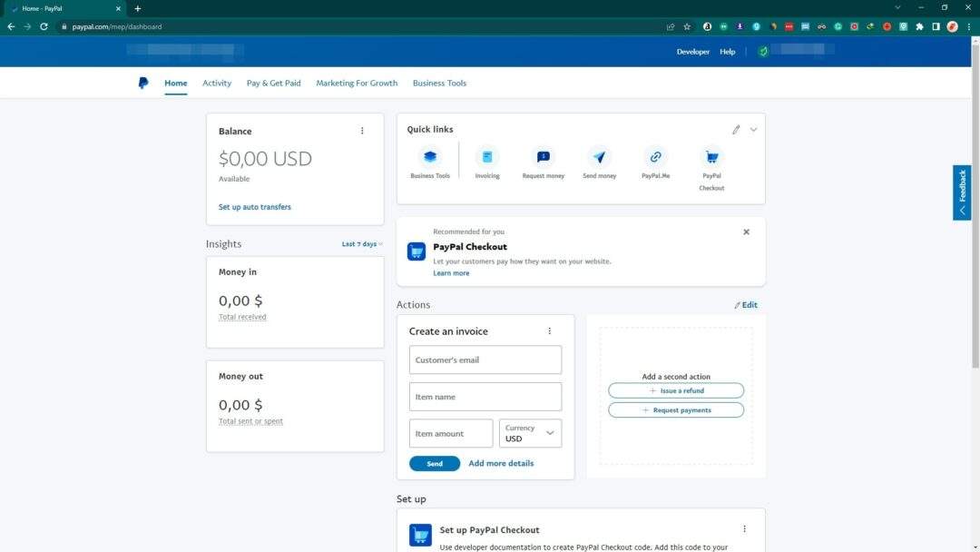The width and height of the screenshot is (980, 552).
Task: Add the Issue a refund action
Action: 676,390
